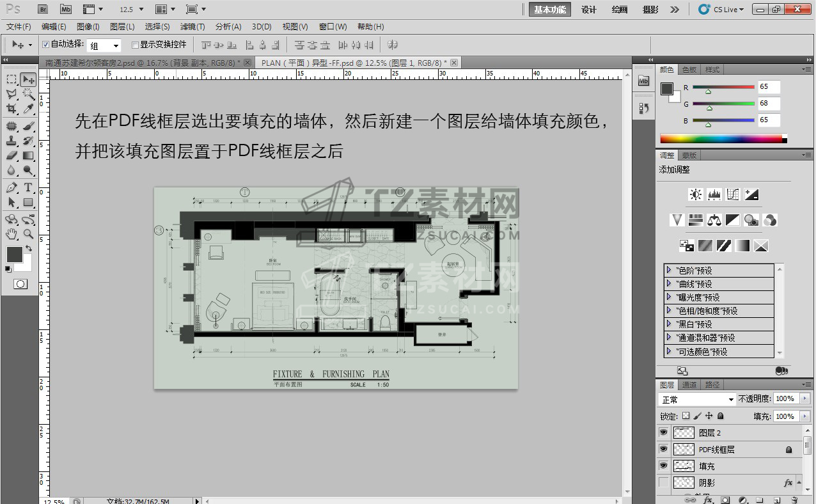816x504 pixels.
Task: Select the Rectangle shape tool
Action: pos(28,202)
